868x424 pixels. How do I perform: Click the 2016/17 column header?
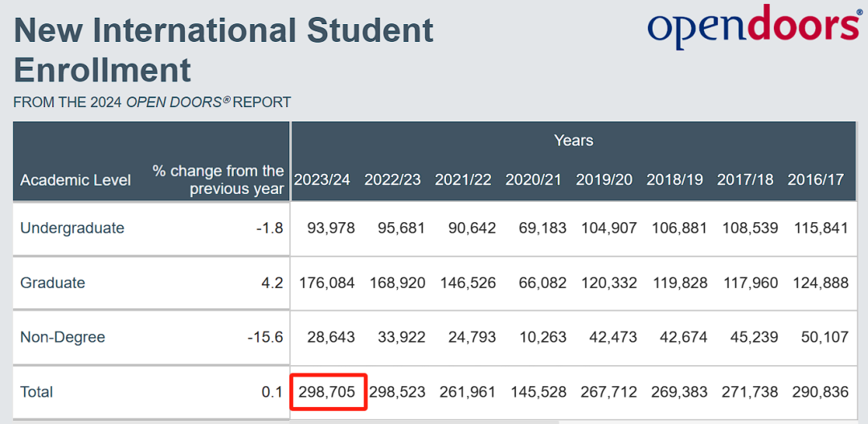816,179
